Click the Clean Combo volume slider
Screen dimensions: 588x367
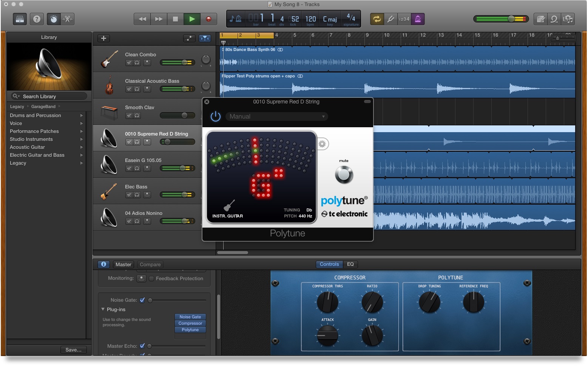[177, 63]
